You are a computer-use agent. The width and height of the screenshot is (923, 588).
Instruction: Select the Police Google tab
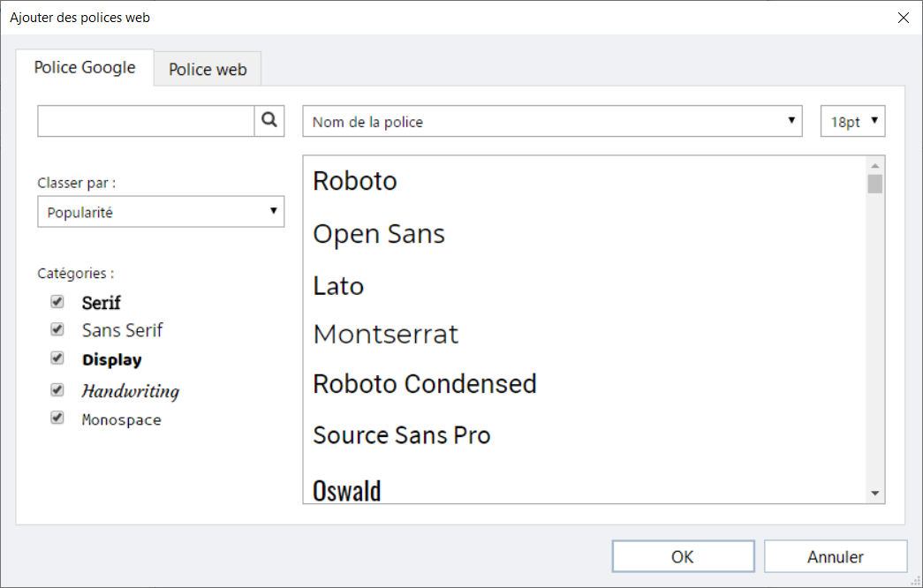[85, 67]
